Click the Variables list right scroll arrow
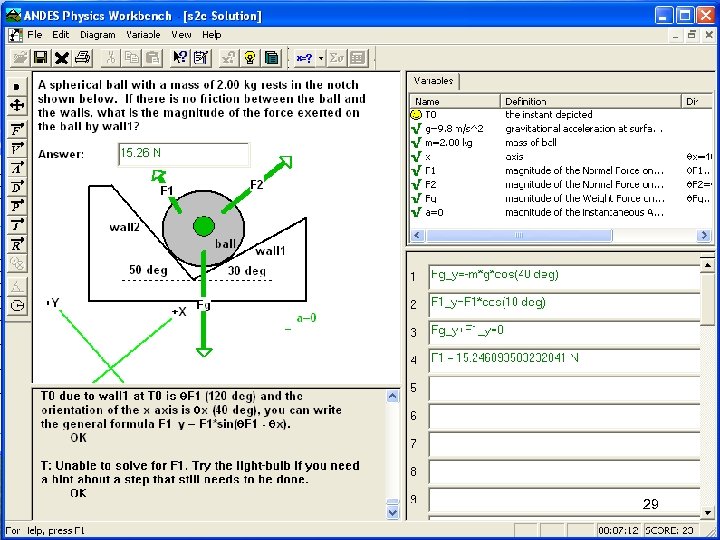 (703, 236)
